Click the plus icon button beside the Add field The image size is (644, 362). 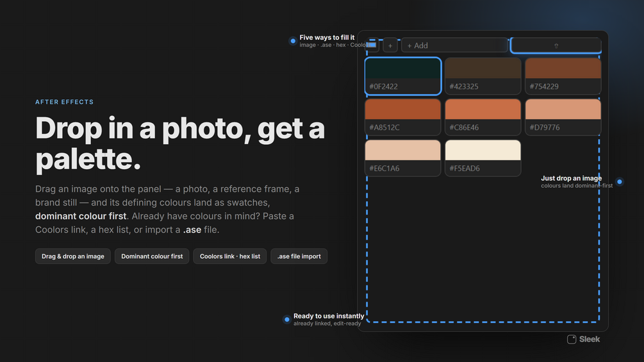tap(390, 45)
